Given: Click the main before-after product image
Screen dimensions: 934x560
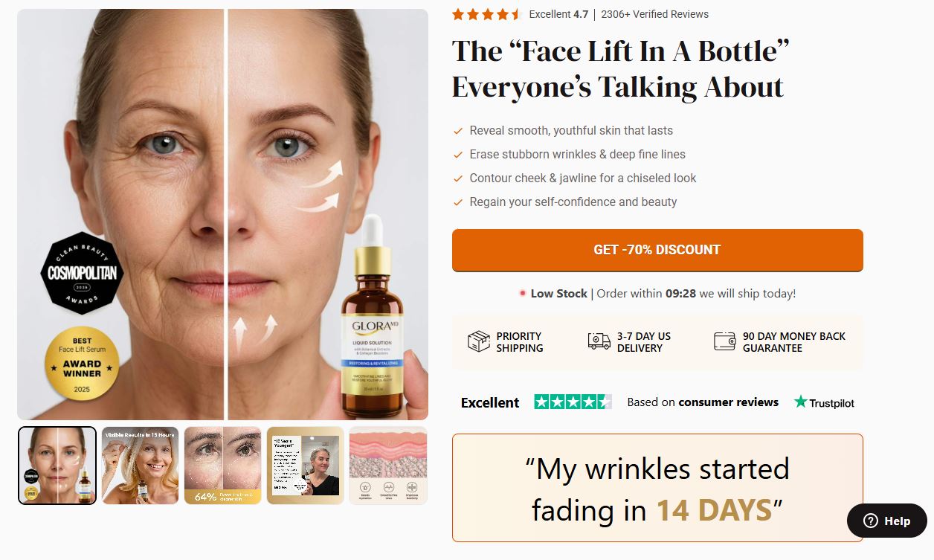Looking at the screenshot, I should click(x=222, y=214).
